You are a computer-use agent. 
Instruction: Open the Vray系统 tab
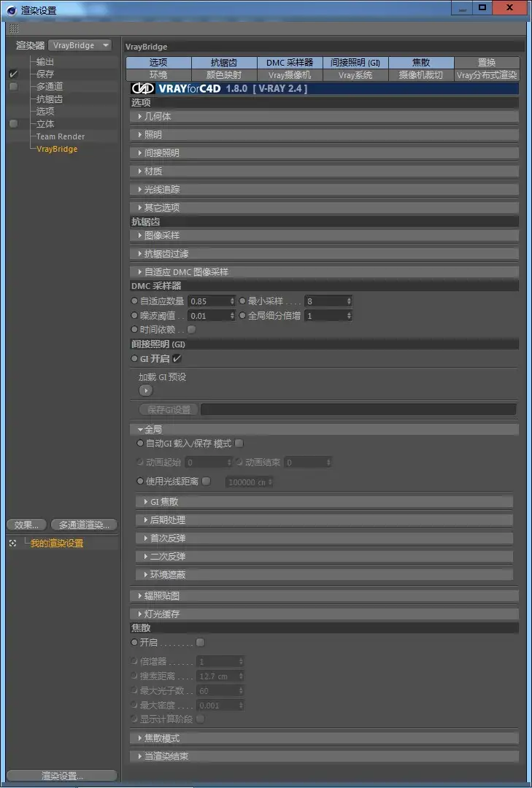point(355,75)
